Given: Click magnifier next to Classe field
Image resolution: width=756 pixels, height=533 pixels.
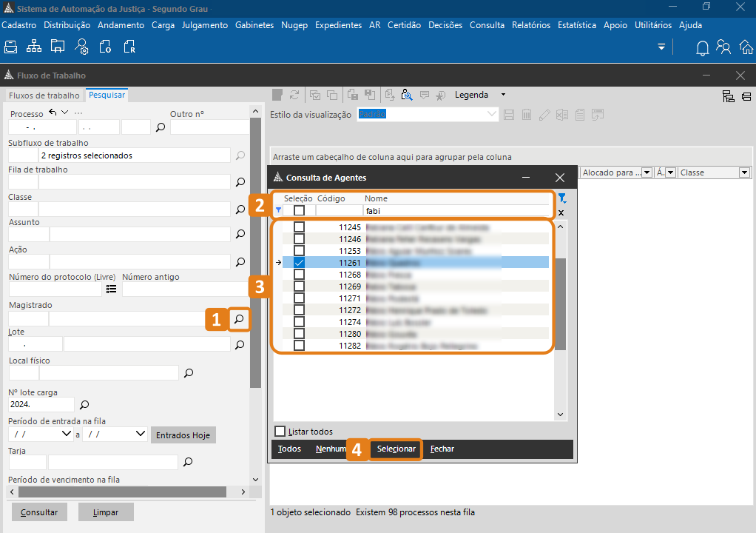Looking at the screenshot, I should coord(240,209).
